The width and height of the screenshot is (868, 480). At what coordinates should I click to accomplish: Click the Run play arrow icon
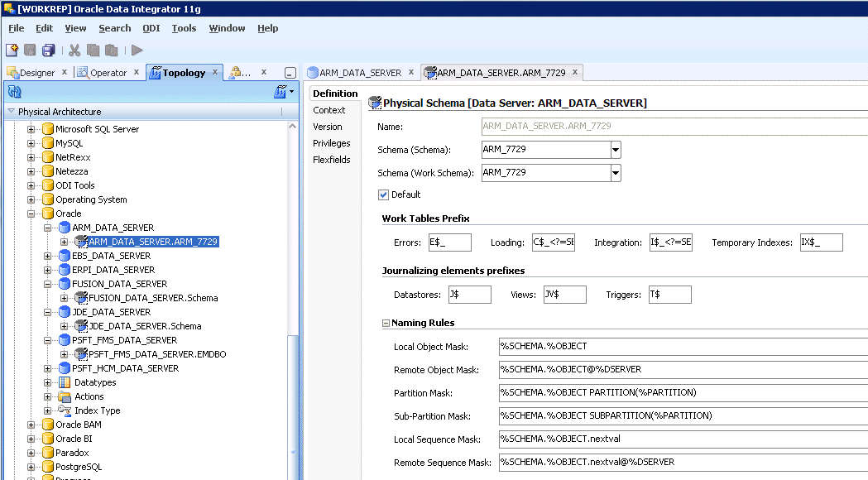[x=137, y=50]
